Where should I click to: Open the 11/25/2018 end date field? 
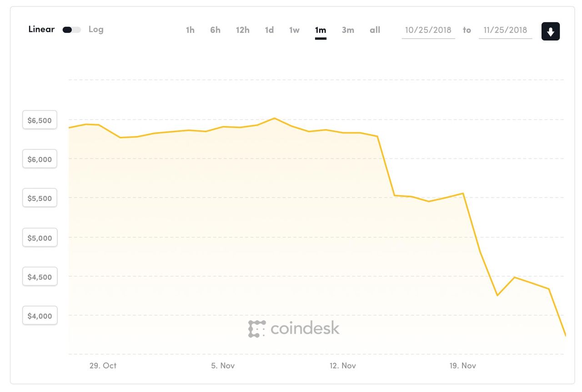tap(506, 30)
